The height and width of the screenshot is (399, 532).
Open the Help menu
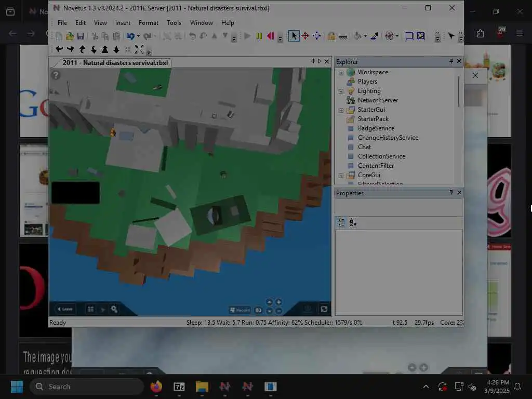coord(228,23)
